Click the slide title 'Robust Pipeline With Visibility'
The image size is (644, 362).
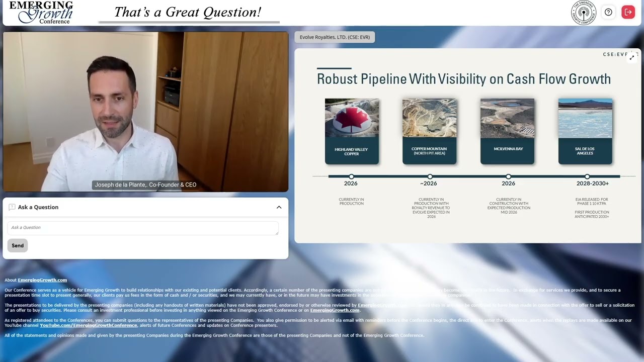464,79
